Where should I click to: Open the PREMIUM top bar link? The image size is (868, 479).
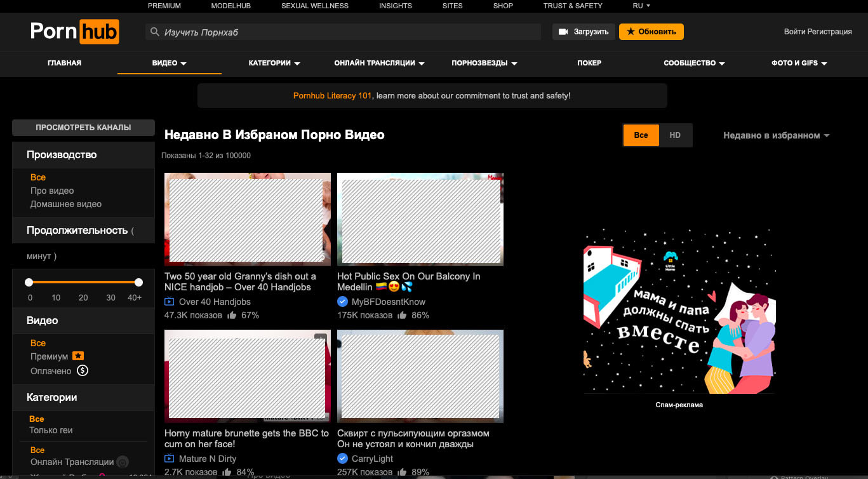(x=164, y=6)
